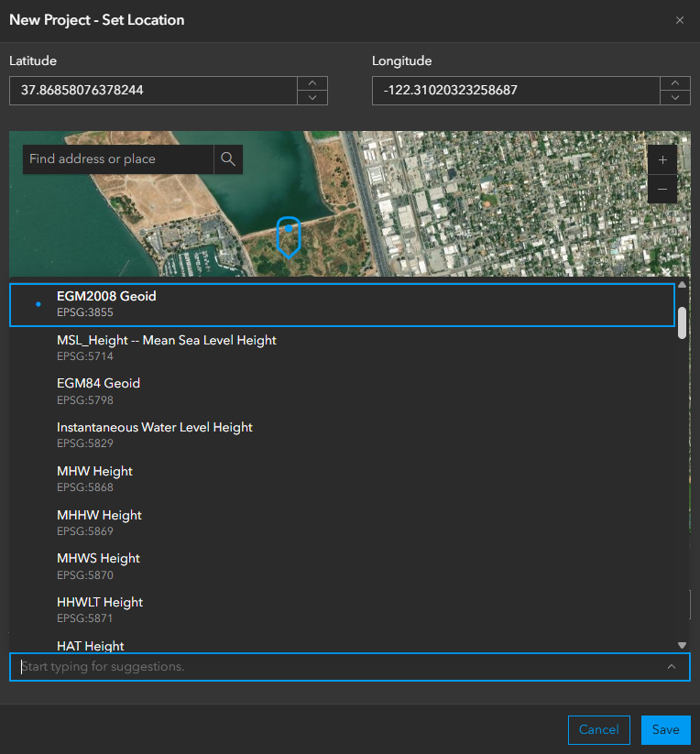This screenshot has width=700, height=754.
Task: Click the list scrollbar thumb
Action: (682, 323)
